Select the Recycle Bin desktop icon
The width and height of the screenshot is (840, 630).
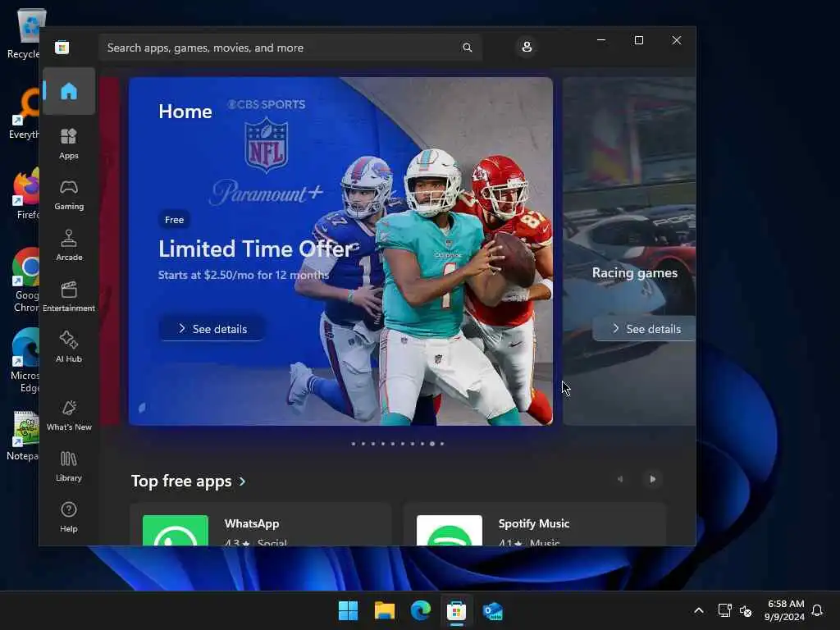24,34
